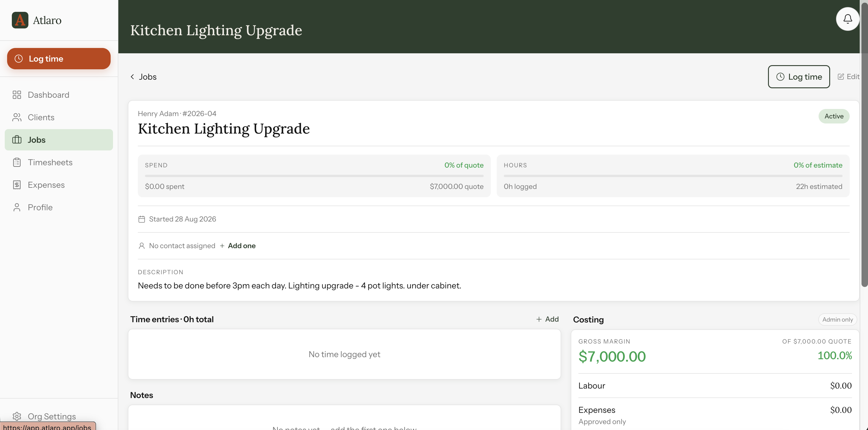Click the Started 28 Aug 2026 date
The image size is (868, 430).
(182, 219)
